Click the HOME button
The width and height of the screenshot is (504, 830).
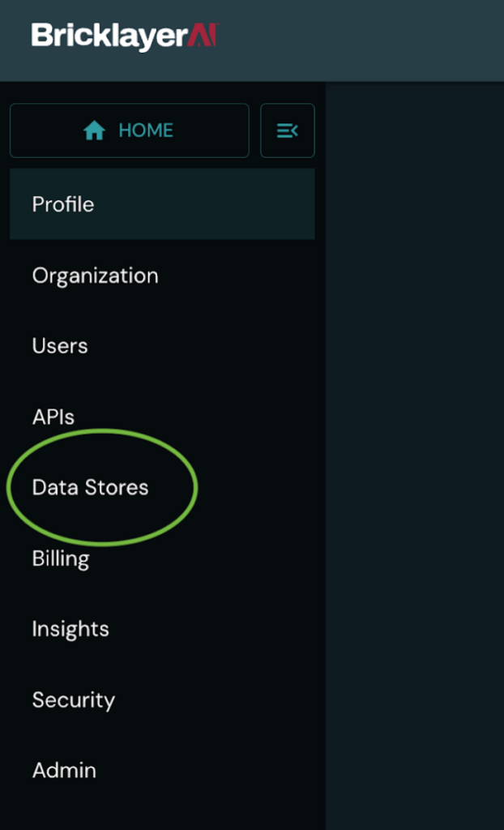[129, 130]
